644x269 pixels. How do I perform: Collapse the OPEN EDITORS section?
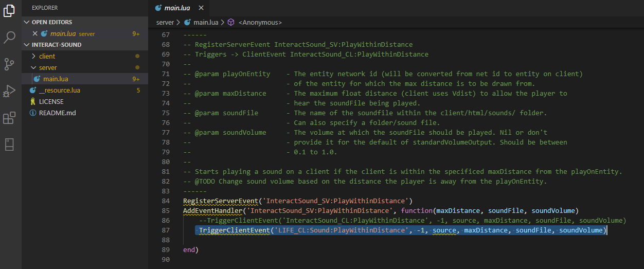tap(85, 22)
